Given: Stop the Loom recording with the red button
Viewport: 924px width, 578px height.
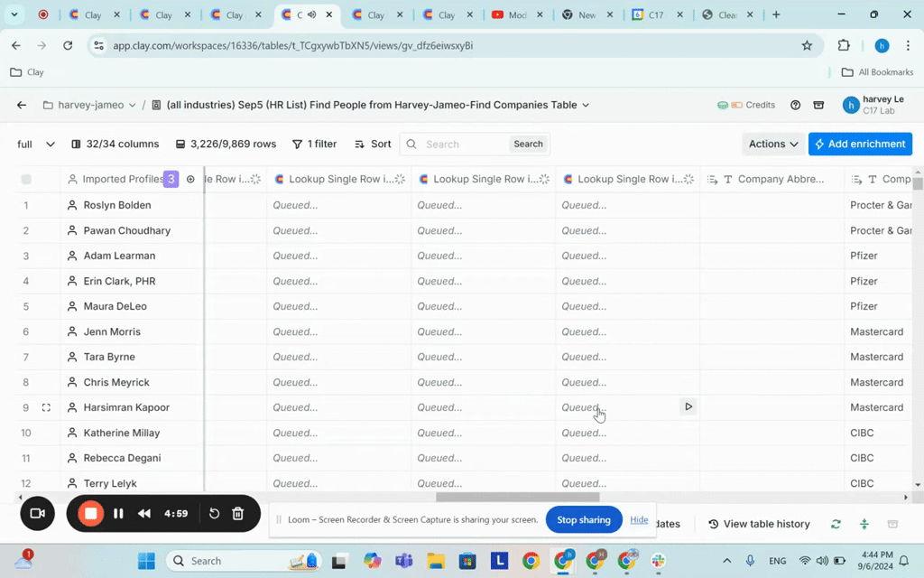Looking at the screenshot, I should [90, 514].
